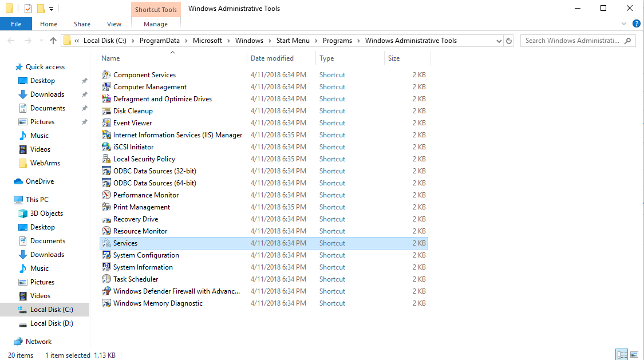The width and height of the screenshot is (644, 360).
Task: Click the Back navigation arrow
Action: pyautogui.click(x=11, y=41)
